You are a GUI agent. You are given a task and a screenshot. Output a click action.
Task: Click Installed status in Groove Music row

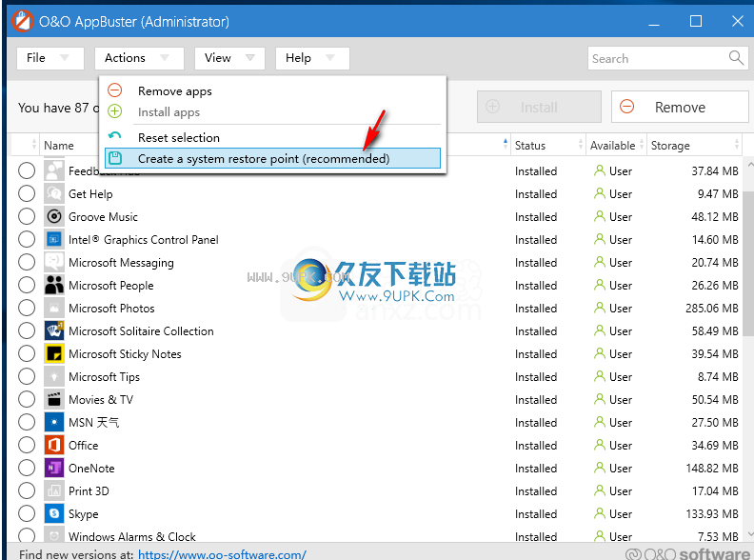[536, 217]
